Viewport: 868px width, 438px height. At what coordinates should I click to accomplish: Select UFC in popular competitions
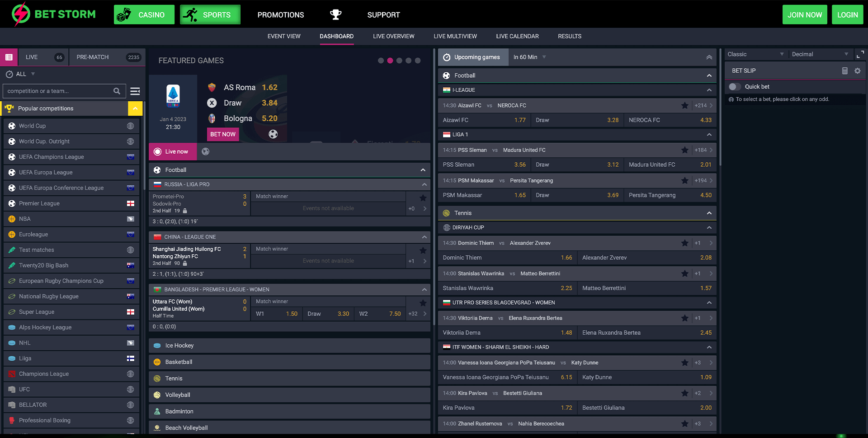click(x=71, y=389)
